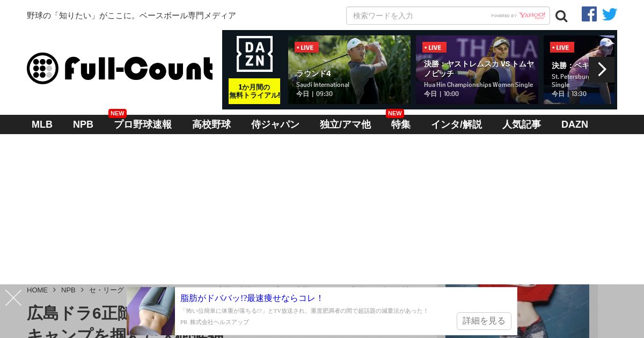
Task: Click the 1か月間の無料トライアル yellow button
Action: [x=254, y=91]
